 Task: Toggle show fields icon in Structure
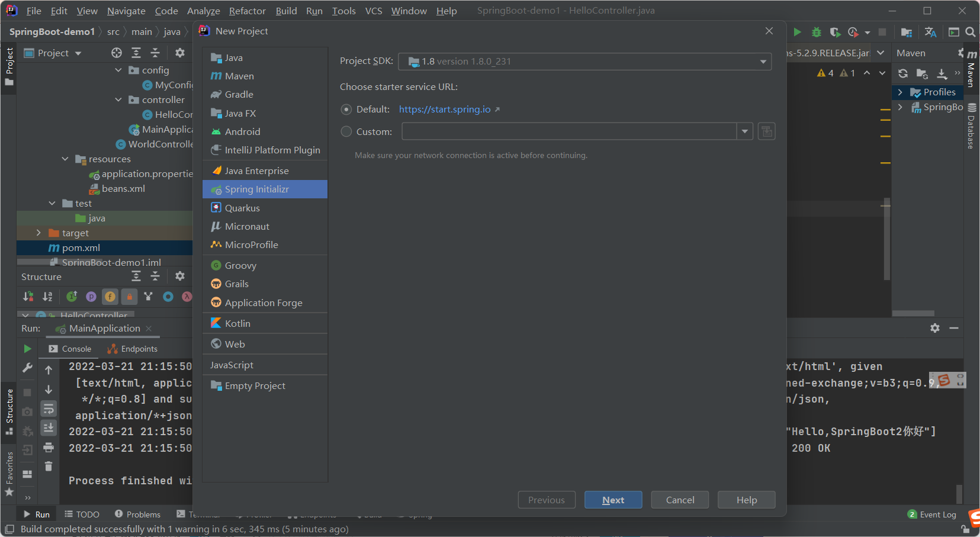point(110,296)
